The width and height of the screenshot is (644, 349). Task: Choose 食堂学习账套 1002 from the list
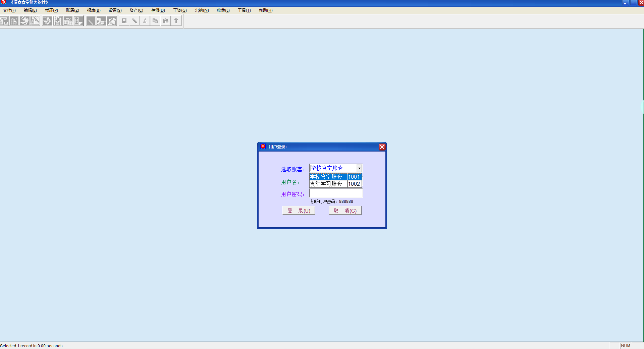click(x=335, y=184)
